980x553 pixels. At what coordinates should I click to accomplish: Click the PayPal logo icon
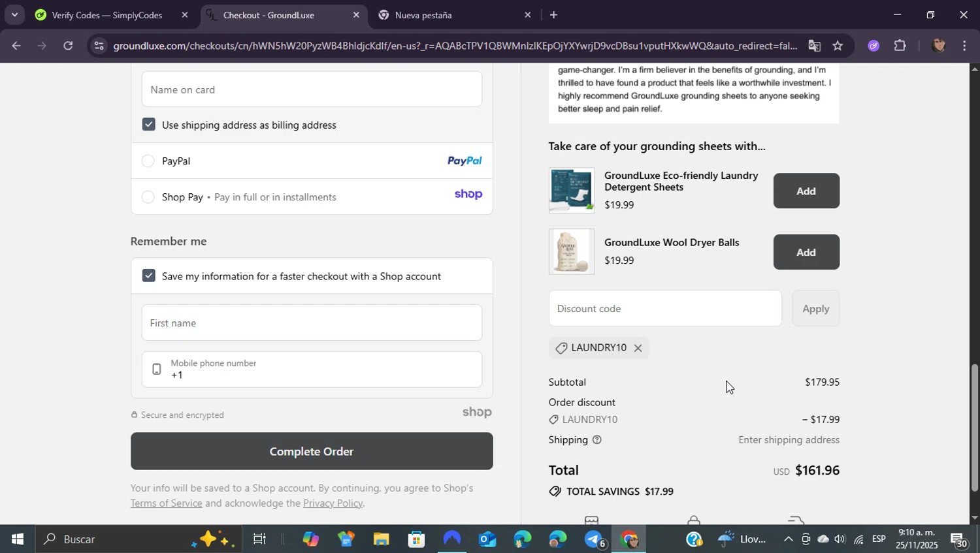(465, 161)
